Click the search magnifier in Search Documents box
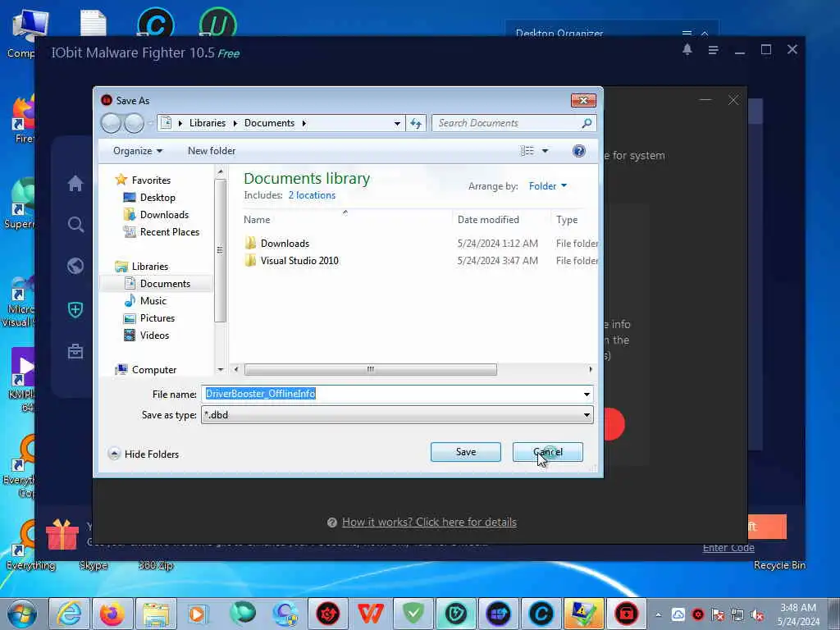 (587, 123)
